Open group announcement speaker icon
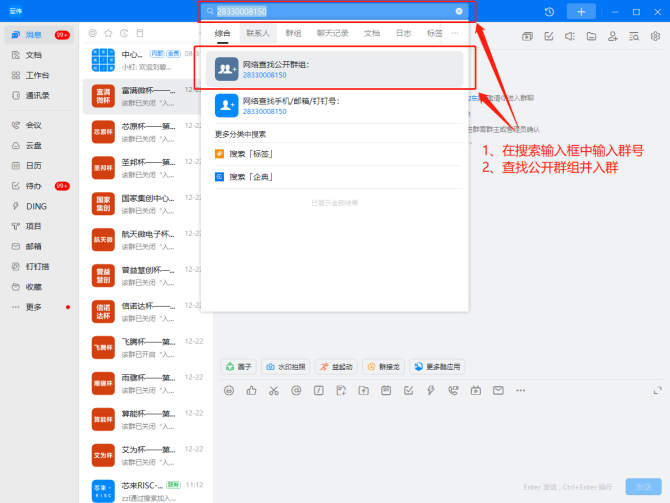This screenshot has width=670, height=503. point(570,36)
